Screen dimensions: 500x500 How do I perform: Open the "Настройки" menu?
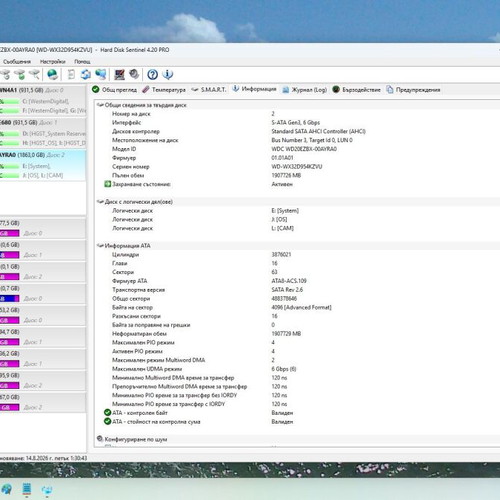[53, 62]
